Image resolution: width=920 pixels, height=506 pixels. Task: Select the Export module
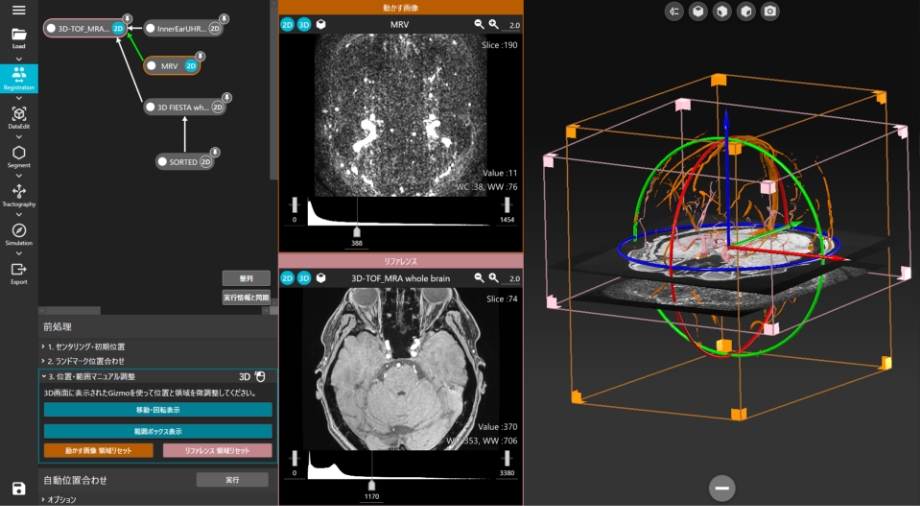pos(18,271)
